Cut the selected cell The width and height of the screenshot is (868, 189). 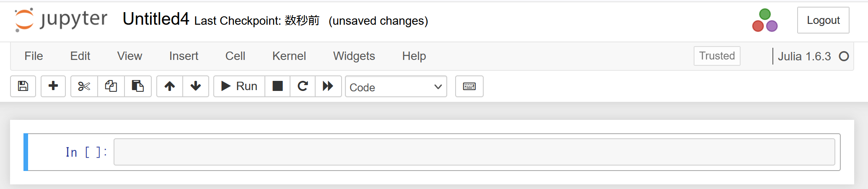pyautogui.click(x=84, y=86)
